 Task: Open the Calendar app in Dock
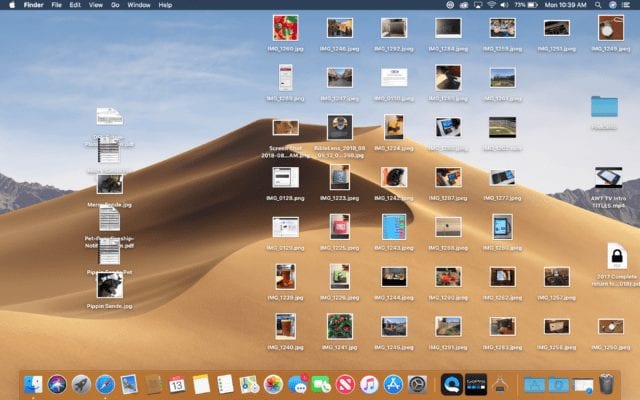click(x=177, y=383)
